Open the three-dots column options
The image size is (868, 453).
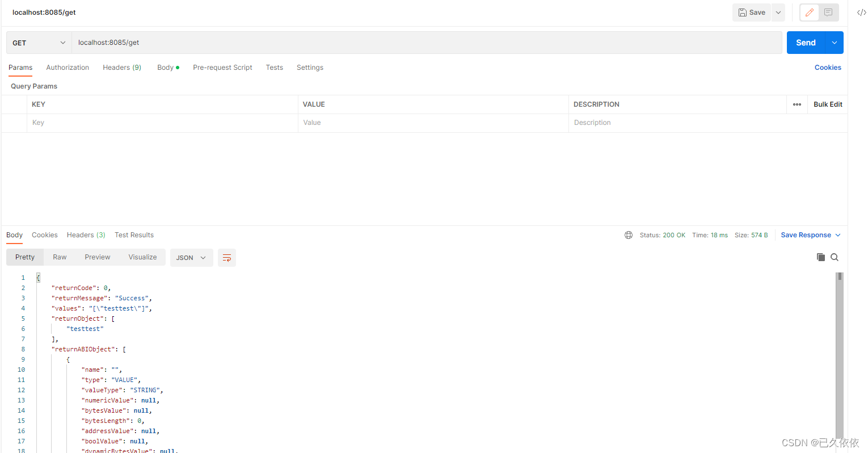(797, 104)
